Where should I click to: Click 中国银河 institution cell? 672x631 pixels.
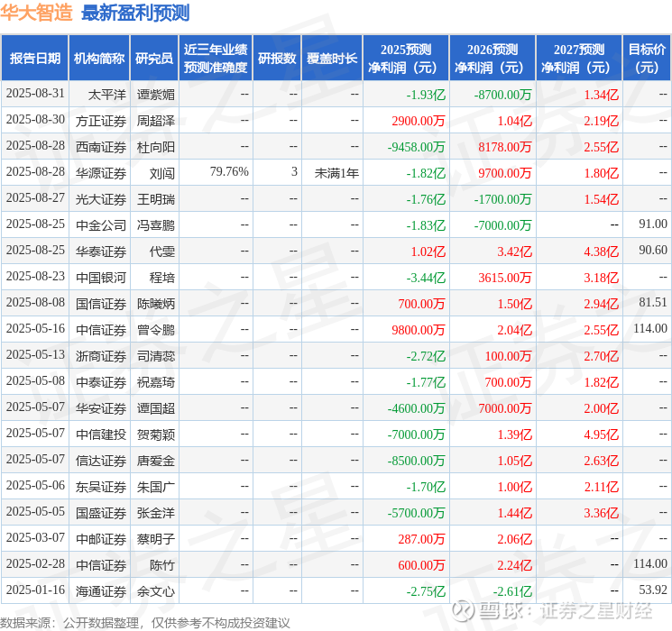[x=101, y=278]
